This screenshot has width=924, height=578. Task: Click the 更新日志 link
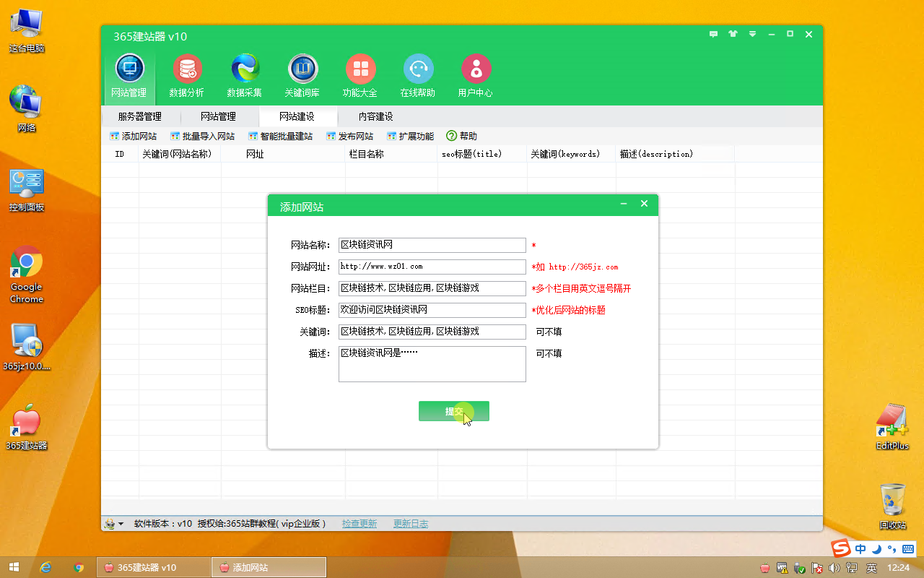point(411,524)
